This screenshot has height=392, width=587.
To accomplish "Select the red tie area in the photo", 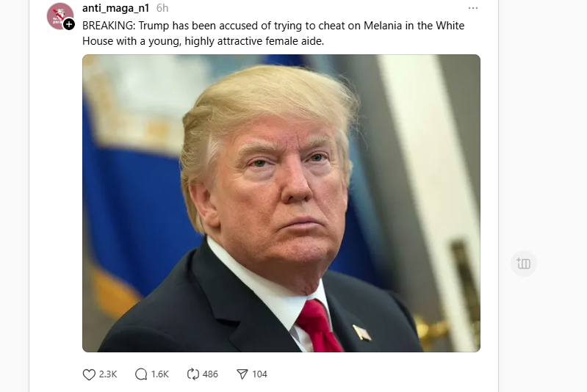I will click(319, 326).
